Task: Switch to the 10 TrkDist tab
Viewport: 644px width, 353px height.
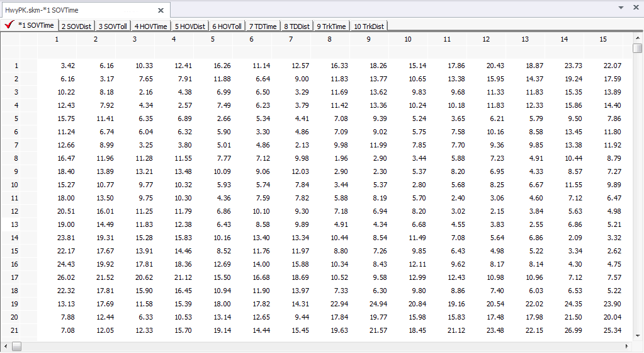Action: [369, 26]
